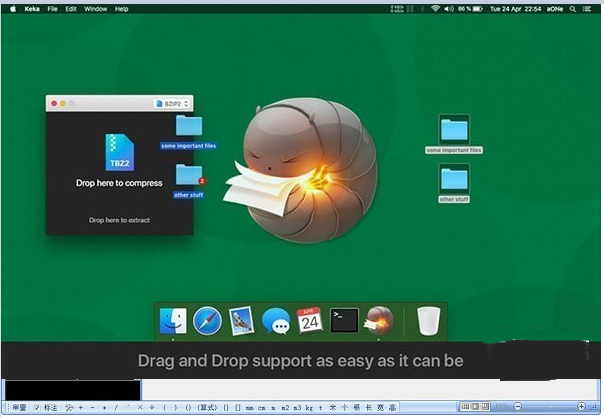Image resolution: width=604 pixels, height=418 pixels.
Task: Open the Keka menu
Action: (32, 9)
